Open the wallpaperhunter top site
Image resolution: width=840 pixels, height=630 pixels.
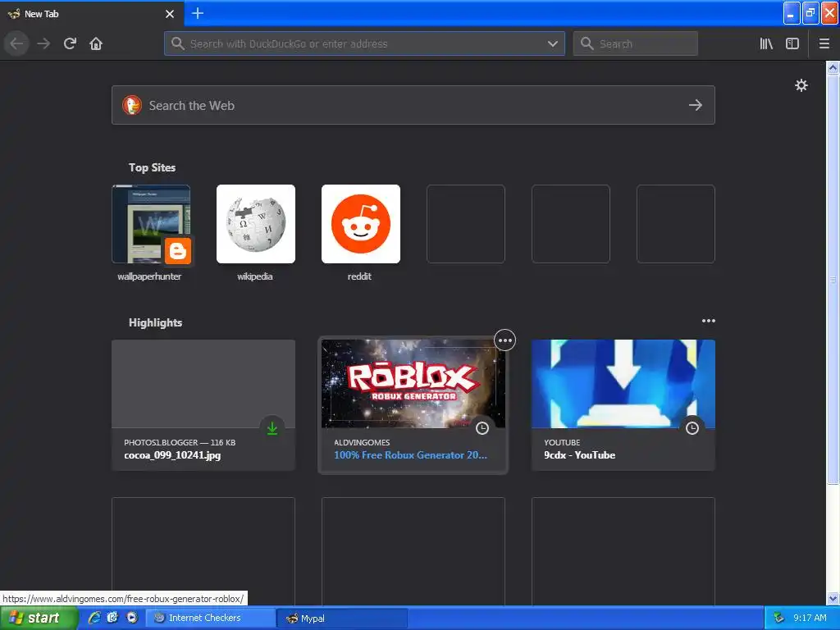[151, 224]
